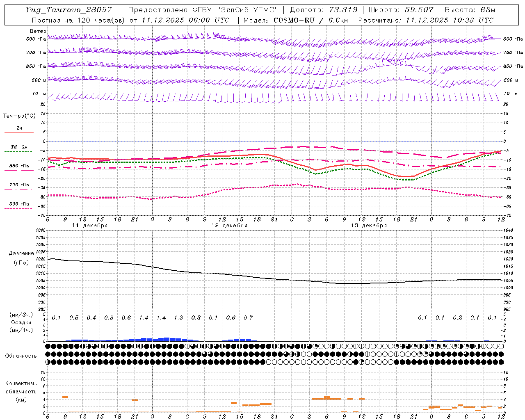Click the Долгота: 73.319 value

click(324, 10)
